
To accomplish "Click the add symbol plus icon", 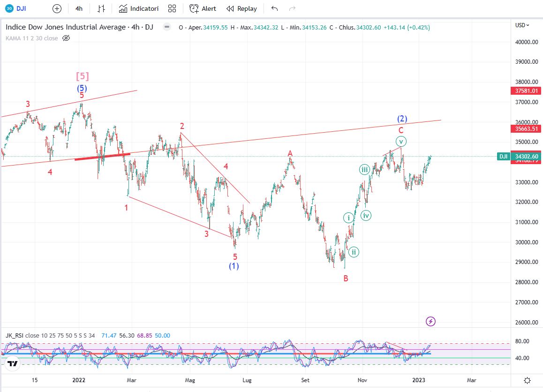I will click(x=57, y=8).
